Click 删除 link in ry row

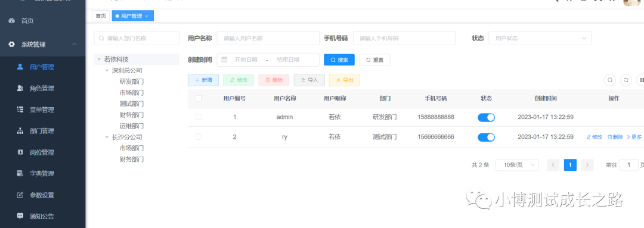point(615,137)
